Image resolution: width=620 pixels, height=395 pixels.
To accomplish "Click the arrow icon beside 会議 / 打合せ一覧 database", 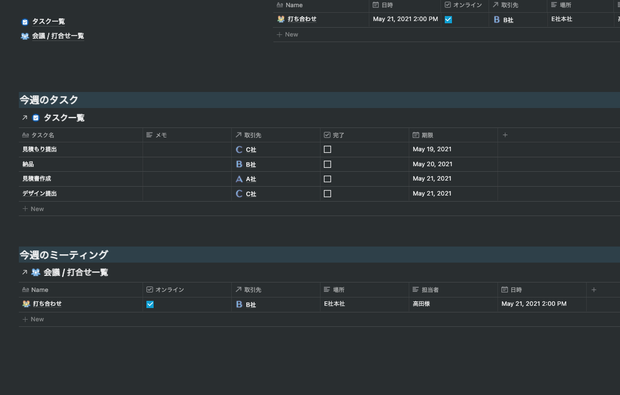I will [25, 272].
